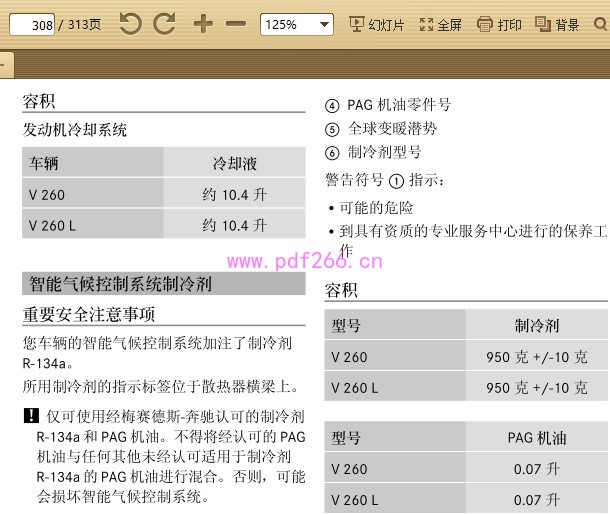Start slideshow mode (幻灯片)

point(376,24)
